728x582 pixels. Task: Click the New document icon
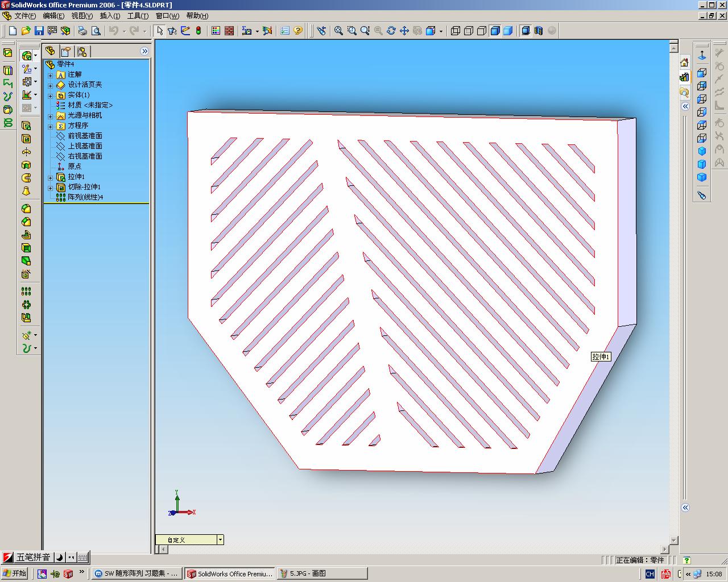(x=13, y=31)
